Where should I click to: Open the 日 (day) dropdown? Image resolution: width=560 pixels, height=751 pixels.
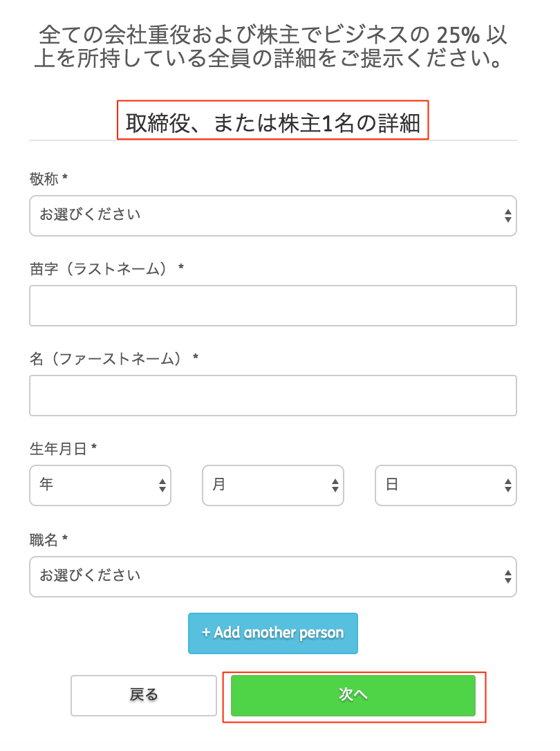(445, 485)
